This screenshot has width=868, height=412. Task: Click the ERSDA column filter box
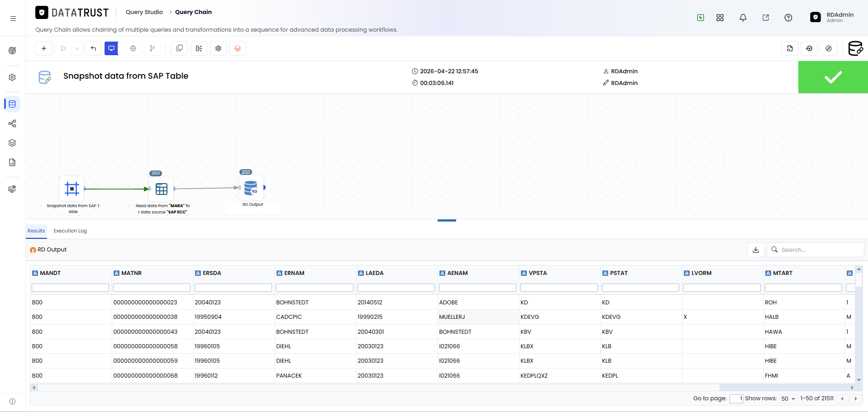pyautogui.click(x=233, y=288)
